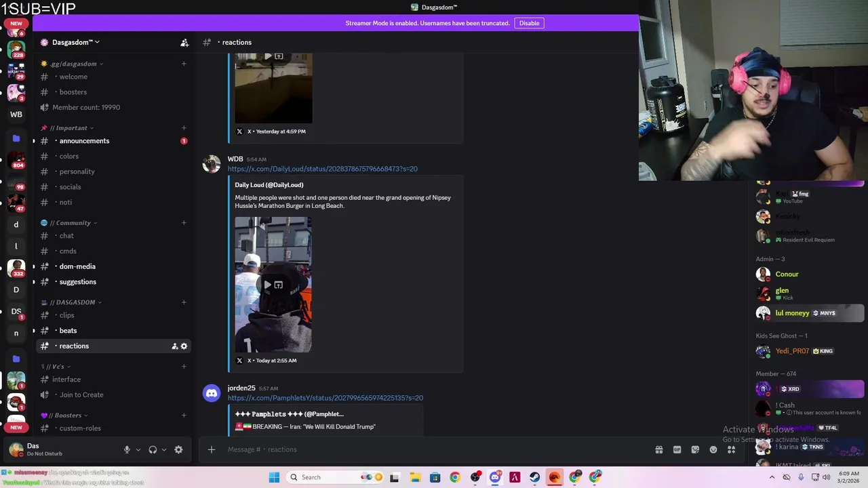Add channel to Boosters category
This screenshot has width=868, height=488.
point(184,415)
